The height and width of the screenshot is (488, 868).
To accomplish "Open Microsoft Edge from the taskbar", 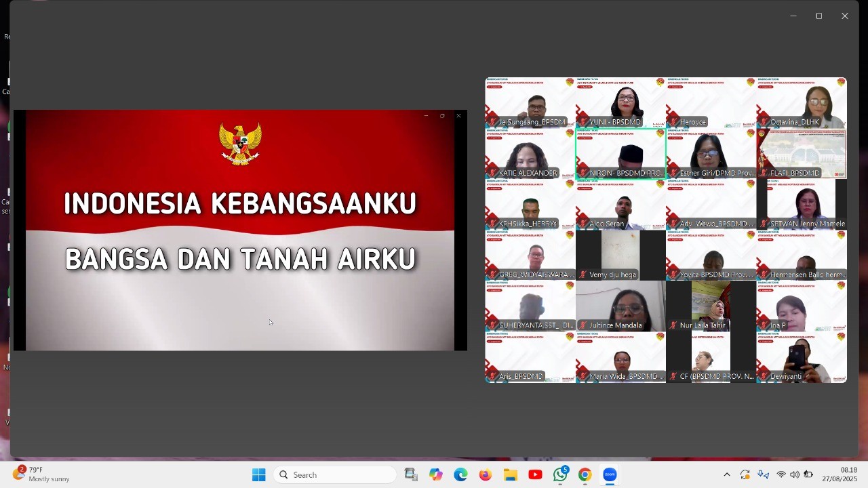I will [x=460, y=475].
